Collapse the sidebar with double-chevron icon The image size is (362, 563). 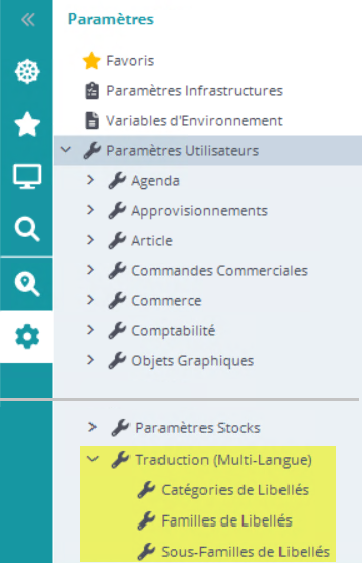tap(28, 20)
